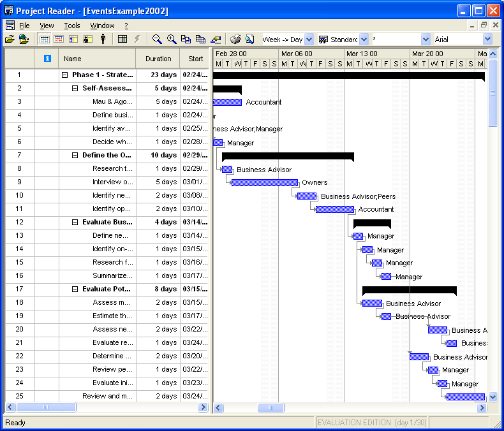This screenshot has height=431, width=504.
Task: Click the 'Feb 28 00' timescale header
Action: pyautogui.click(x=246, y=54)
